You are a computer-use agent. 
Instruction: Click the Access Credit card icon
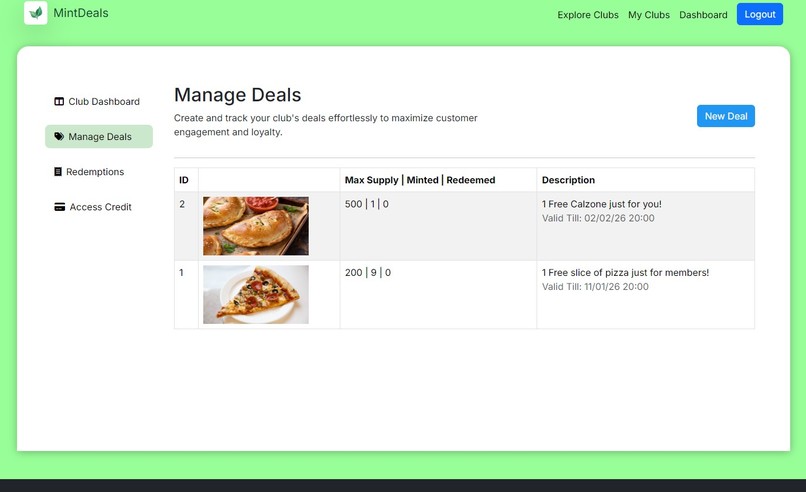(x=60, y=207)
